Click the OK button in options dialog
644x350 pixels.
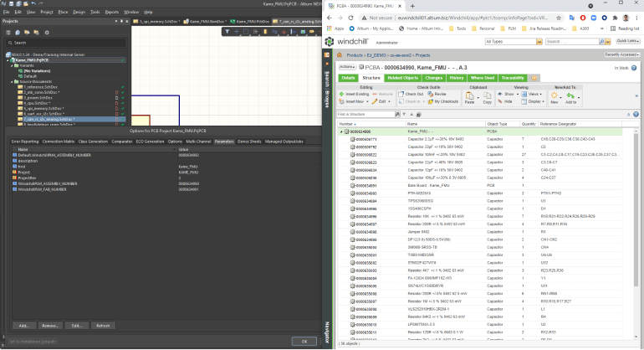point(304,341)
